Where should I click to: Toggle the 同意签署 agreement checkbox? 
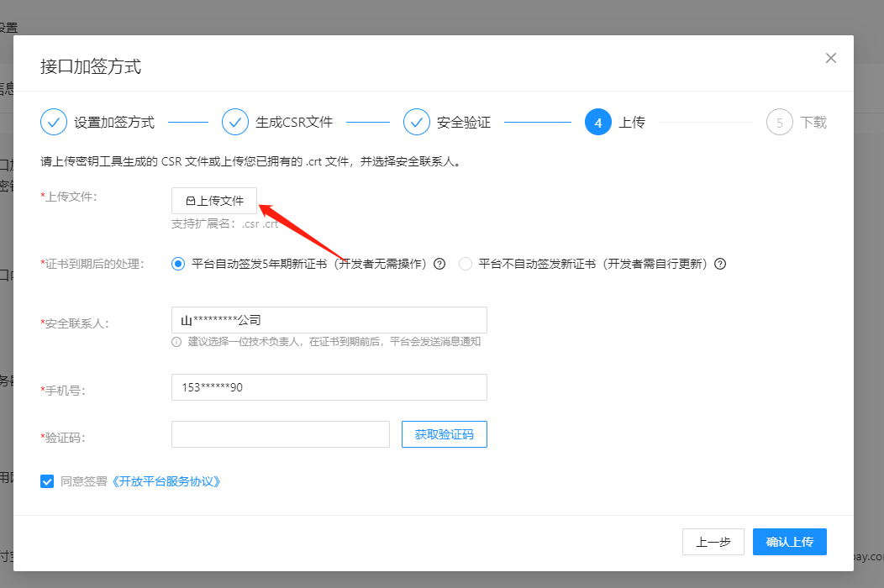[x=47, y=481]
